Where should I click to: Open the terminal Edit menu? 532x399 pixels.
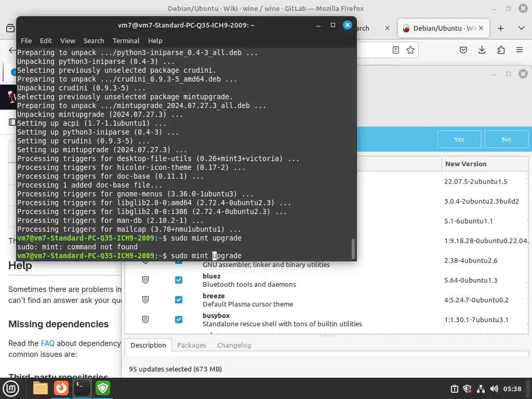46,41
